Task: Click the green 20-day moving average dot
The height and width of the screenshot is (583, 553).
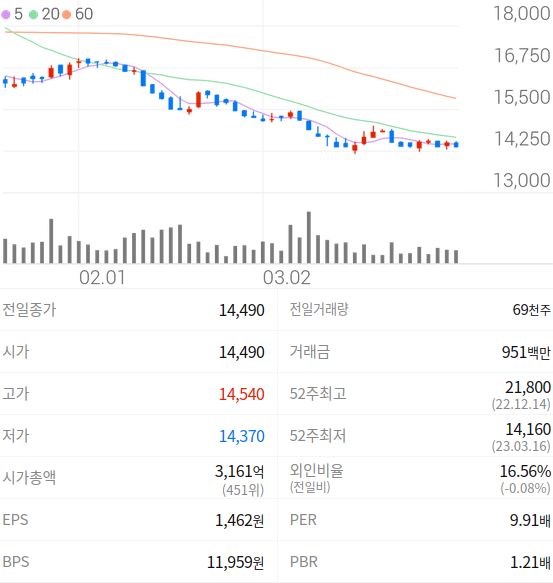Action: (x=33, y=15)
